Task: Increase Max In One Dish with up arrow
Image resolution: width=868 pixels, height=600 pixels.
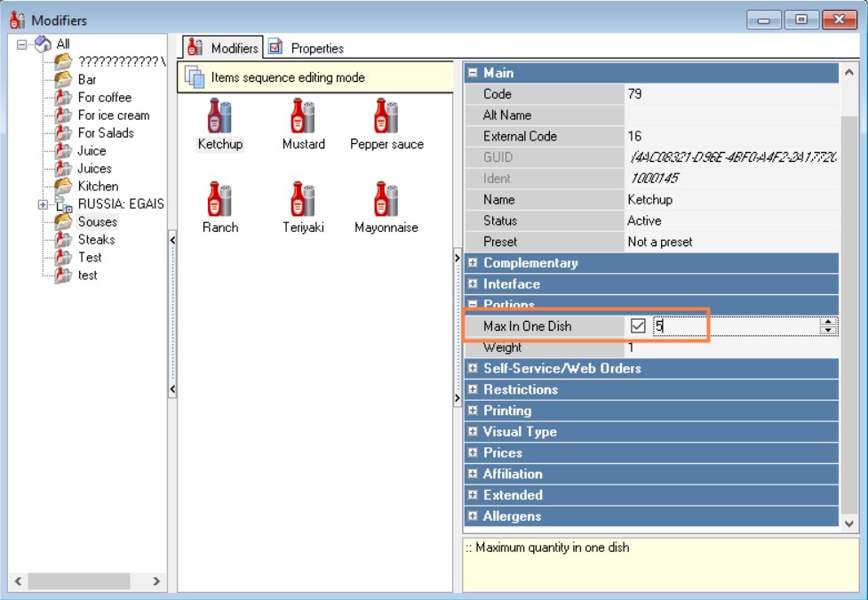Action: [x=828, y=322]
